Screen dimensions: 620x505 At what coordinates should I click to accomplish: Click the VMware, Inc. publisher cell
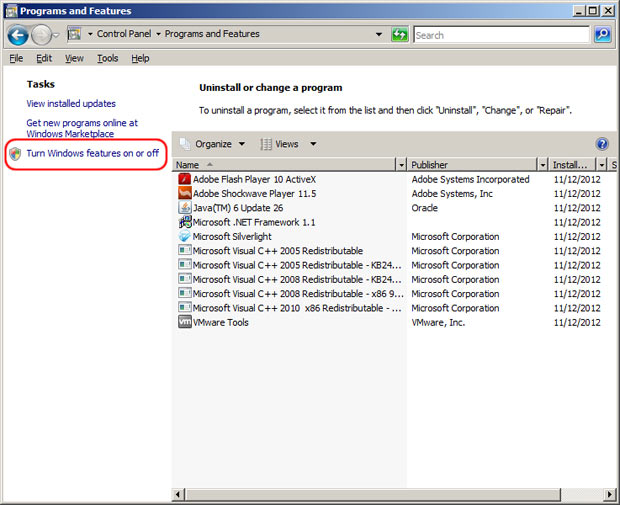coord(438,322)
